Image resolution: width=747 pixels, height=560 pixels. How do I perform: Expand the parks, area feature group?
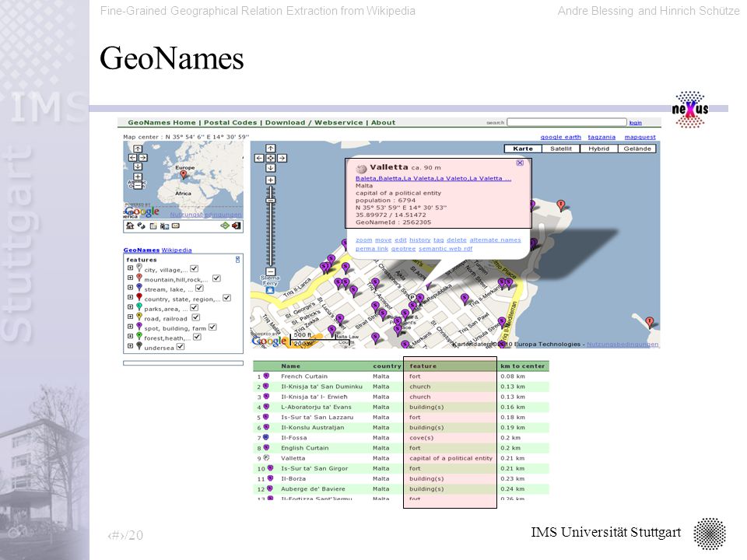click(130, 307)
